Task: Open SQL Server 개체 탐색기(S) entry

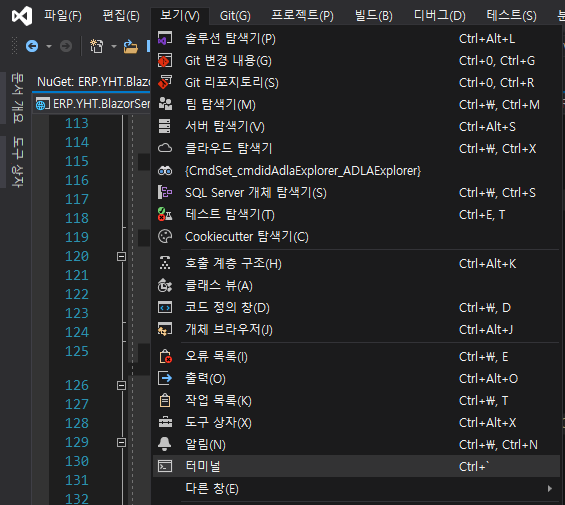Action: (357, 192)
